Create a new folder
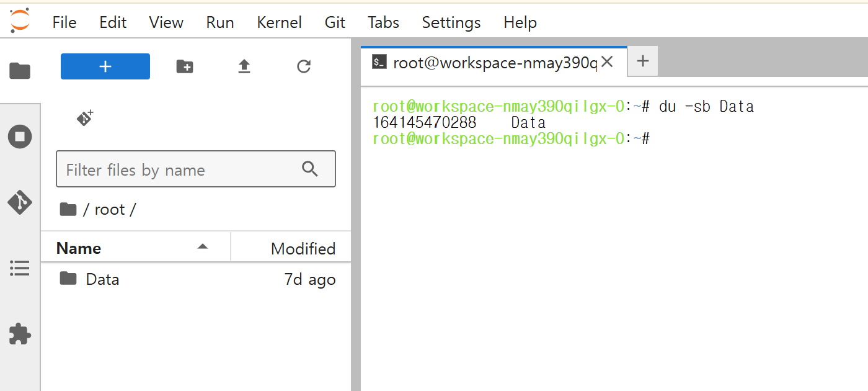868x391 pixels. tap(185, 66)
